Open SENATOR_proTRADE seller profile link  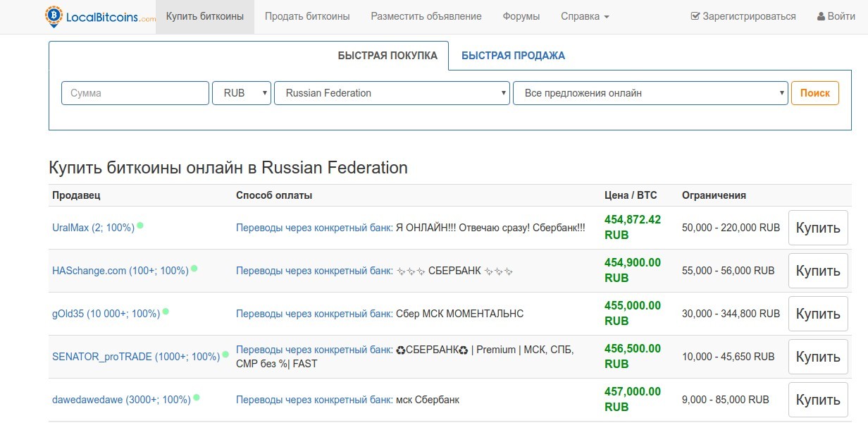point(136,357)
